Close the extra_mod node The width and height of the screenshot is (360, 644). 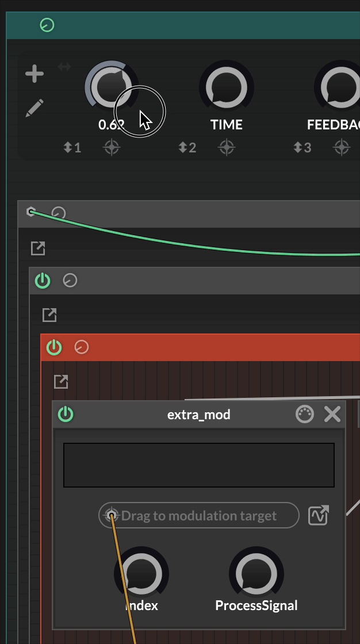[332, 414]
